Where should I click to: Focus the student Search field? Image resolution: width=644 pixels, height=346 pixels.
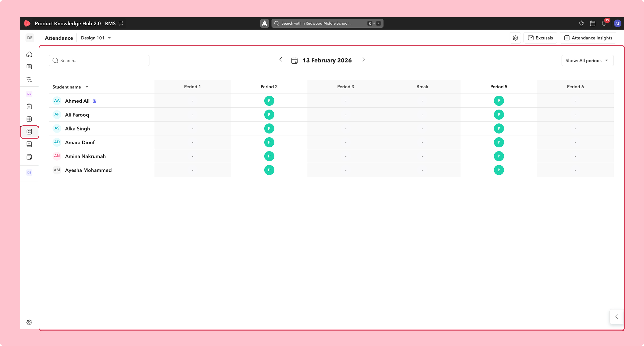[99, 60]
